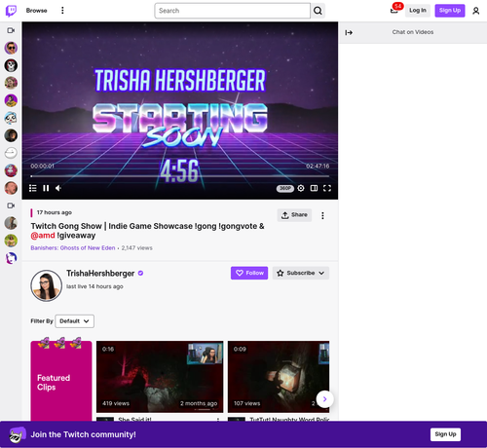The width and height of the screenshot is (487, 448).
Task: Open the Featured Clips card
Action: [61, 382]
